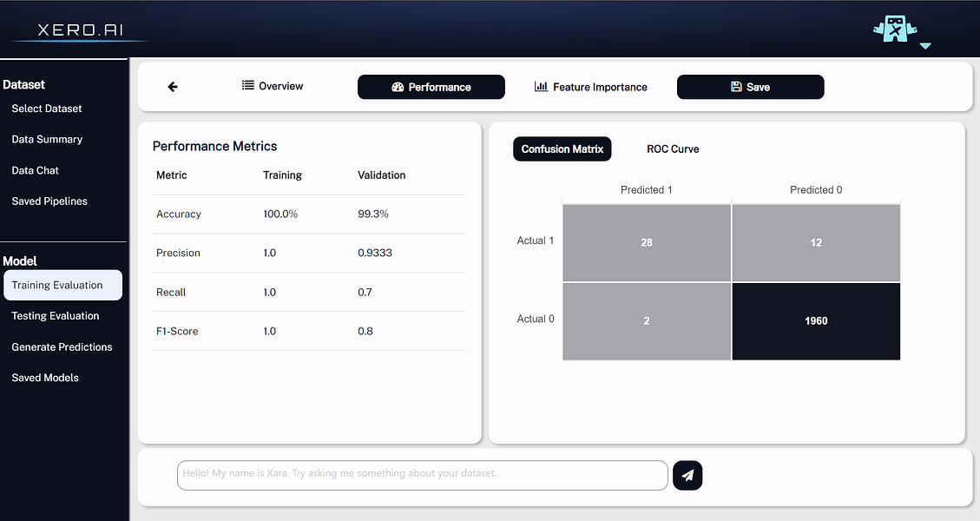The image size is (980, 521).
Task: Open Generate Predictions
Action: click(x=62, y=346)
